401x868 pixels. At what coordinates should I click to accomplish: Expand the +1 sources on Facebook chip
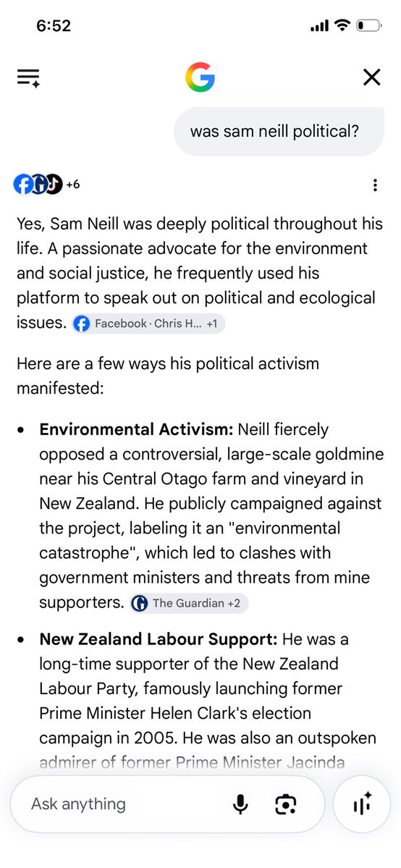(x=212, y=324)
